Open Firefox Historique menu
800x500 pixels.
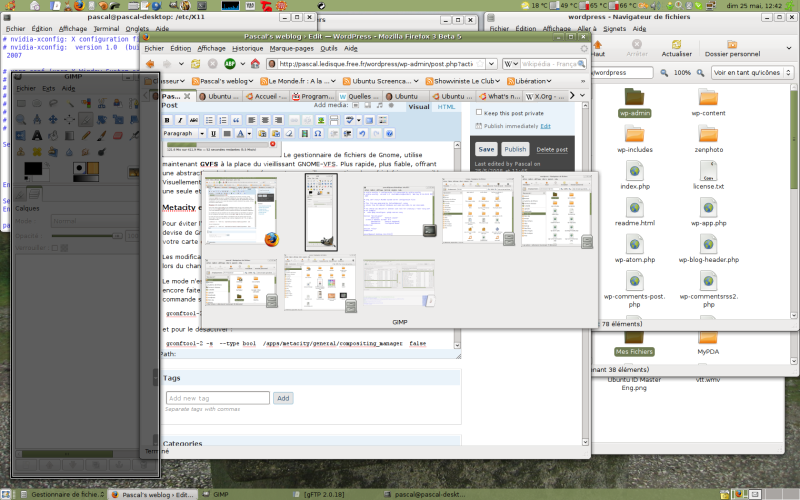pyautogui.click(x=247, y=48)
